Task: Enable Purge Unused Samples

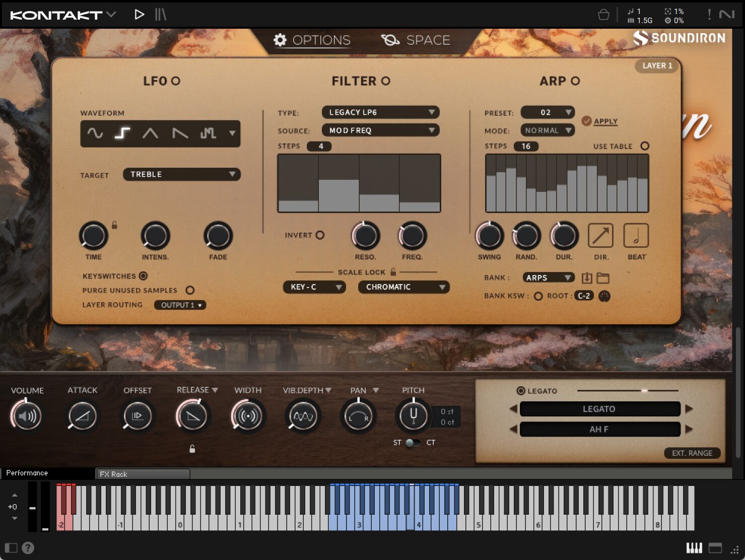Action: coord(190,290)
